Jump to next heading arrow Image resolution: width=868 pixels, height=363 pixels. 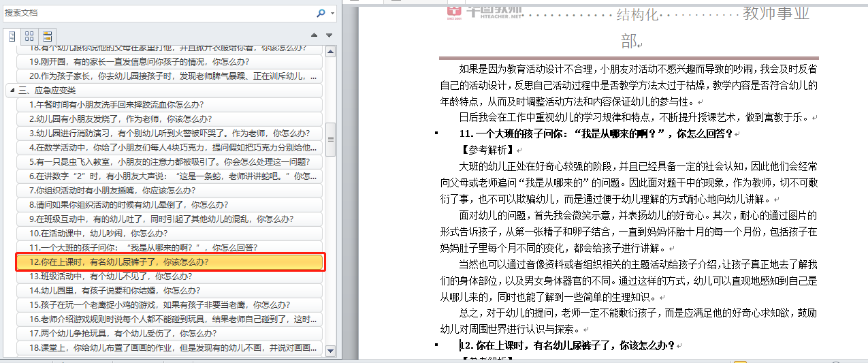pyautogui.click(x=329, y=35)
